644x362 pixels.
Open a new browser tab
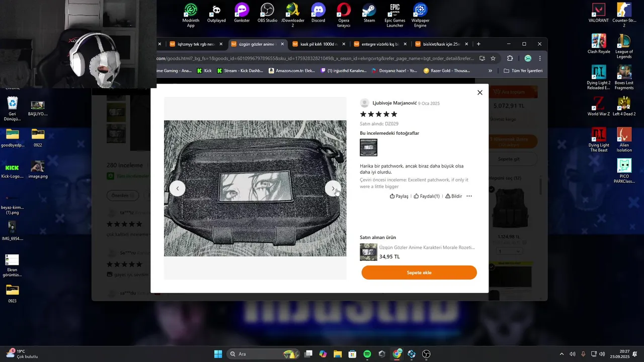point(478,44)
